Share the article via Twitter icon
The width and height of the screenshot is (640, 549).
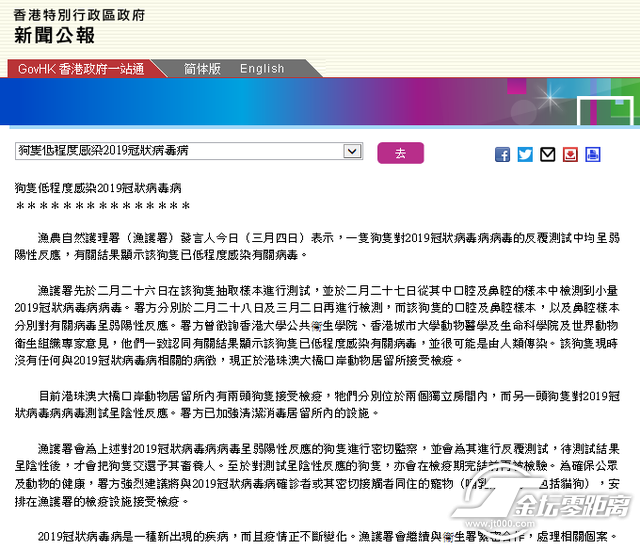click(525, 154)
